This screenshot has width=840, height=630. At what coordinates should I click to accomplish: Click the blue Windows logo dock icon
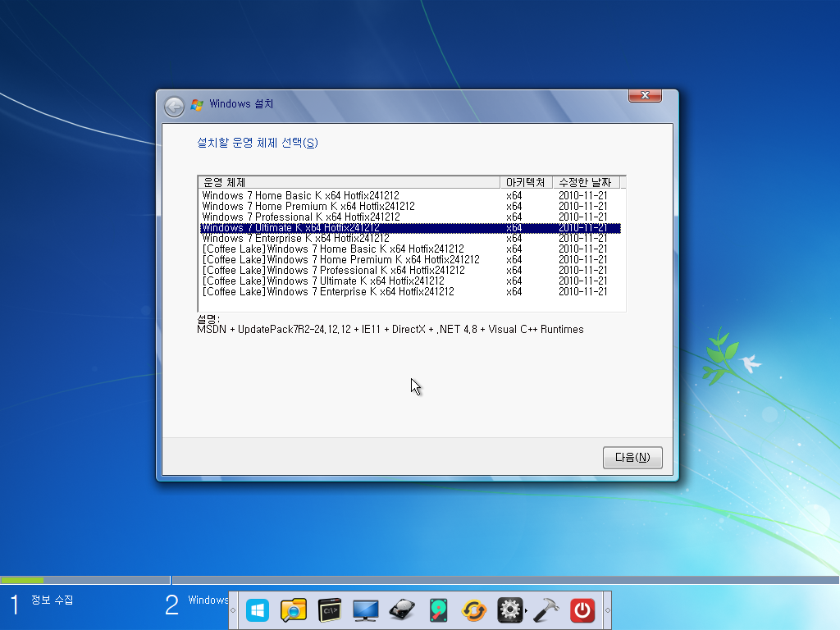pos(258,610)
